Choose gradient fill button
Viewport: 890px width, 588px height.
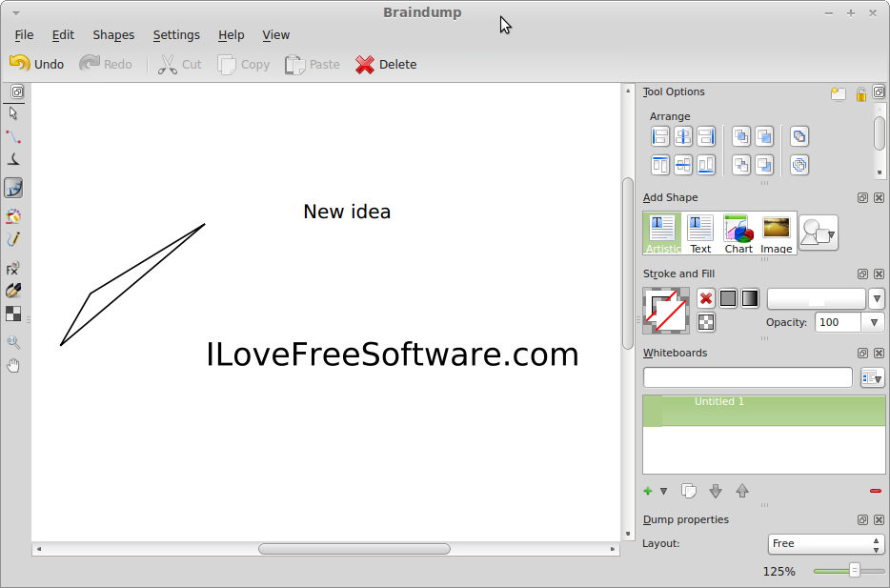(750, 298)
